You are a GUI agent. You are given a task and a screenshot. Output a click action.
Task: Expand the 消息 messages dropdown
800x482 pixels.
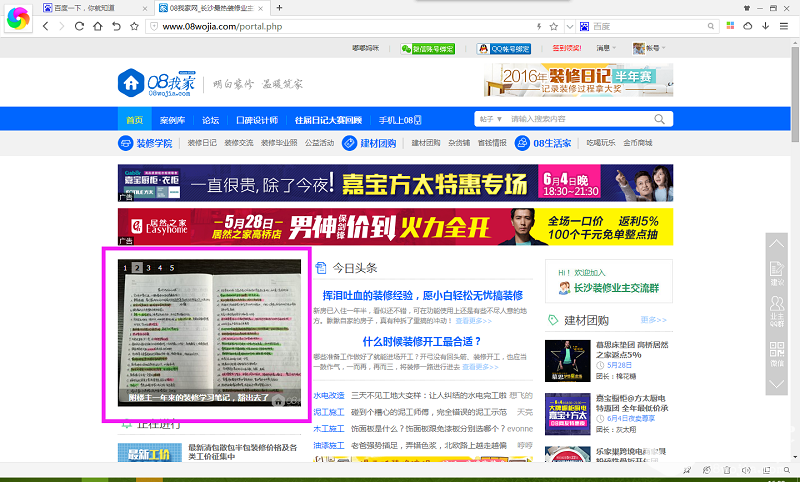[x=606, y=48]
